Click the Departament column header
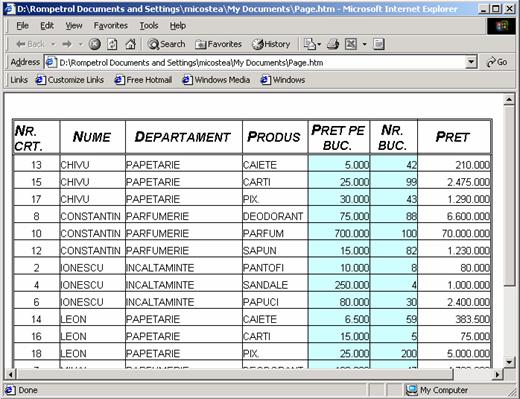The height and width of the screenshot is (399, 520). tap(183, 137)
